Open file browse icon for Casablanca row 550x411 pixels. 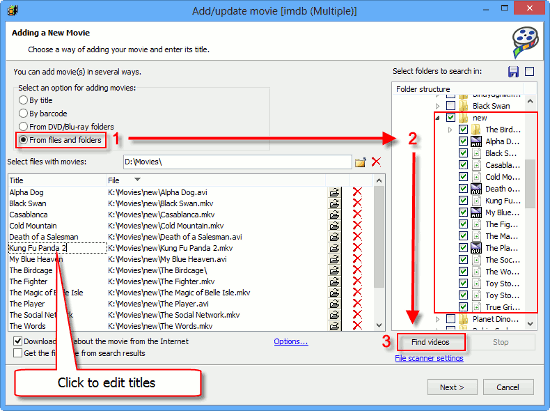pyautogui.click(x=335, y=215)
